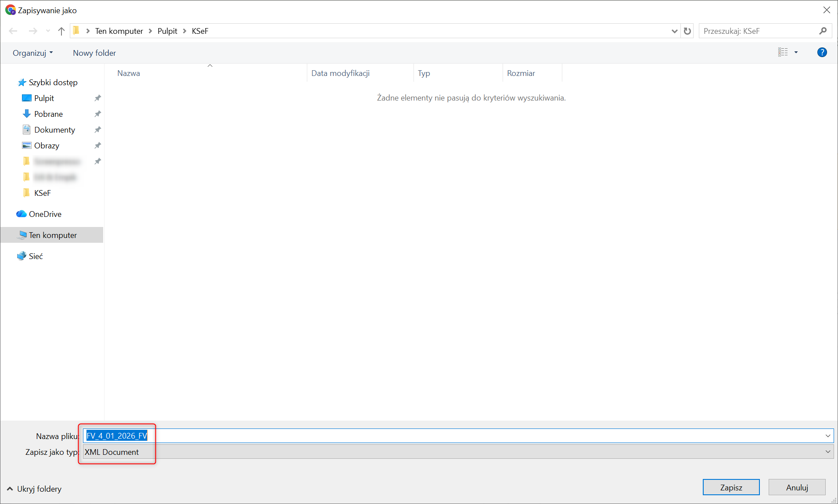Expand view options dropdown arrow

pos(796,53)
